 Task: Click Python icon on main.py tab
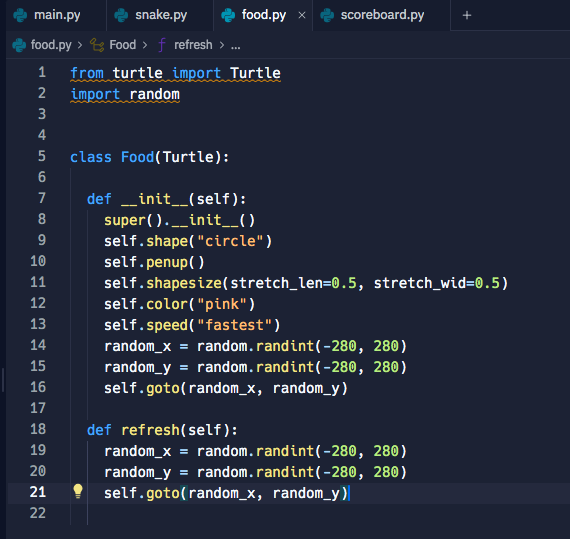tap(20, 15)
